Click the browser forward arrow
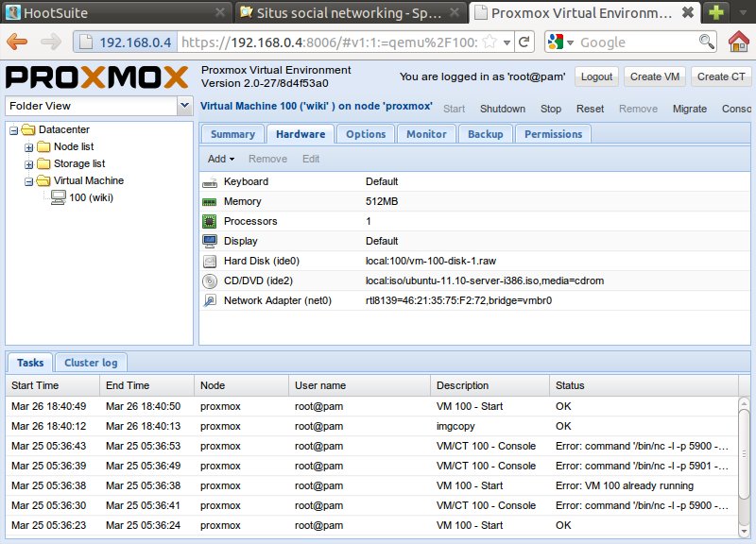 point(51,42)
